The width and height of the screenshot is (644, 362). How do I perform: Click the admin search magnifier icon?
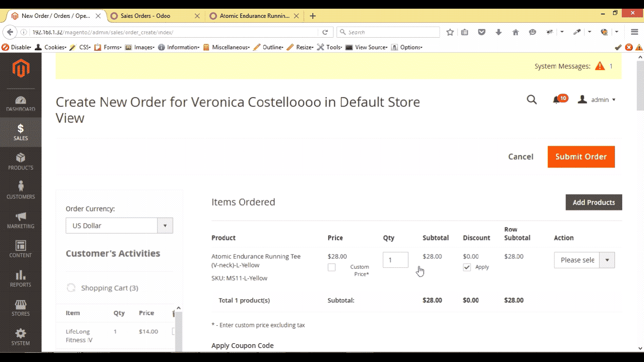coord(532,100)
